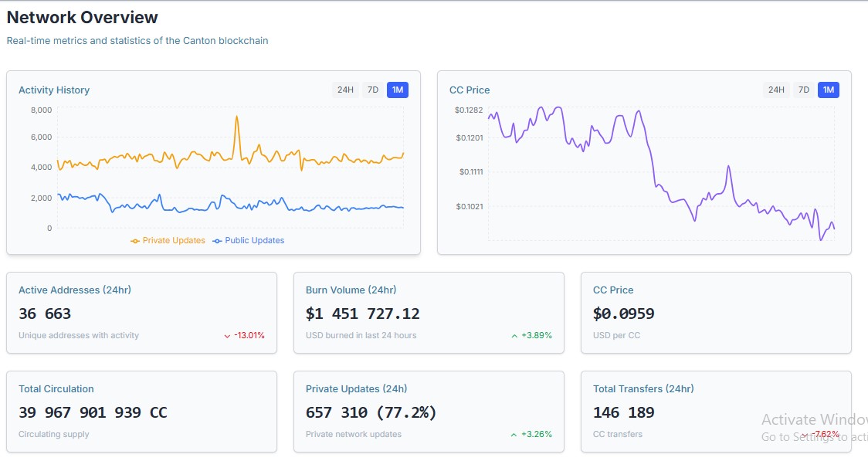This screenshot has height=461, width=868.
Task: Click the -13.01% change value
Action: [249, 335]
